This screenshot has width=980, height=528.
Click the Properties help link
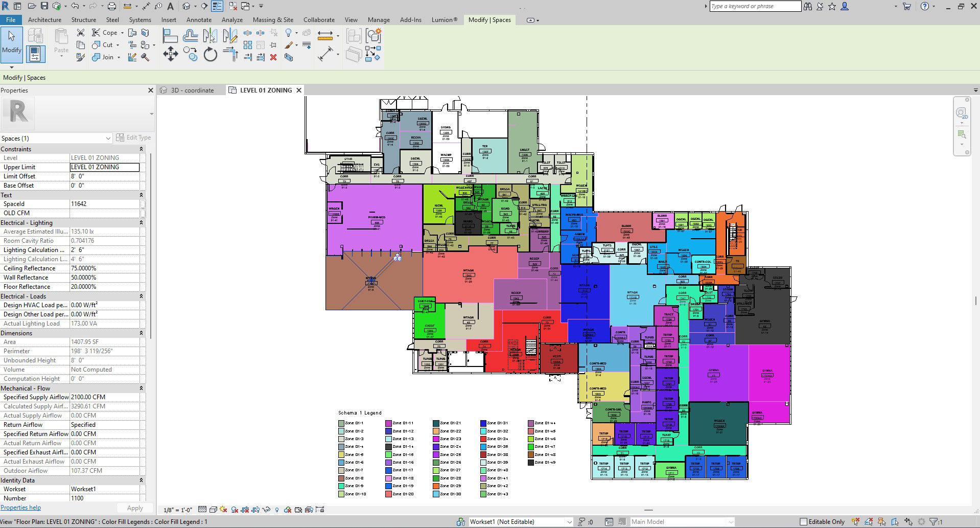point(20,508)
